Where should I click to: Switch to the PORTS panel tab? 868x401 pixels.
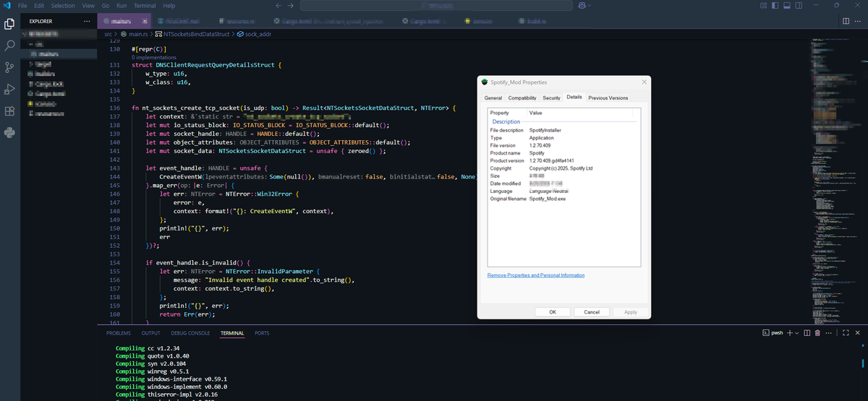click(262, 333)
